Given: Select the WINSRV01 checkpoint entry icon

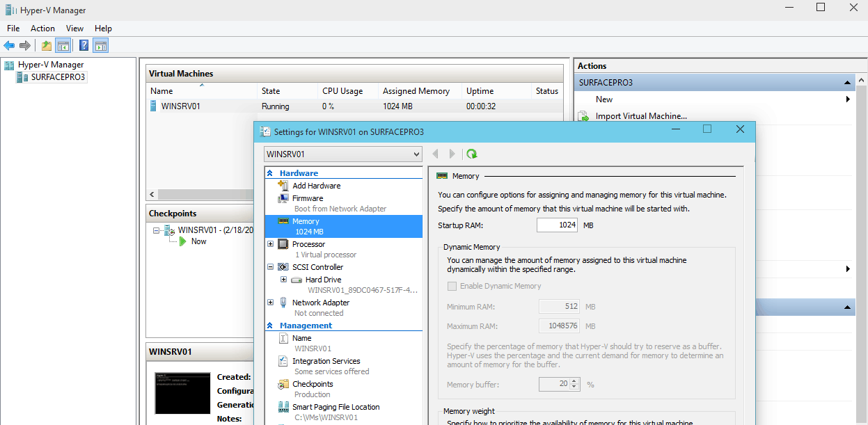Looking at the screenshot, I should pyautogui.click(x=169, y=230).
